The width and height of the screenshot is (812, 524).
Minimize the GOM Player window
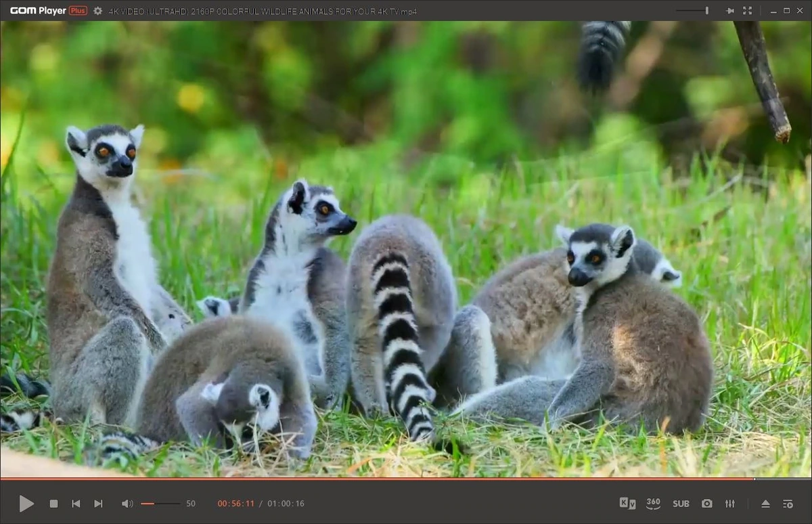click(x=773, y=11)
